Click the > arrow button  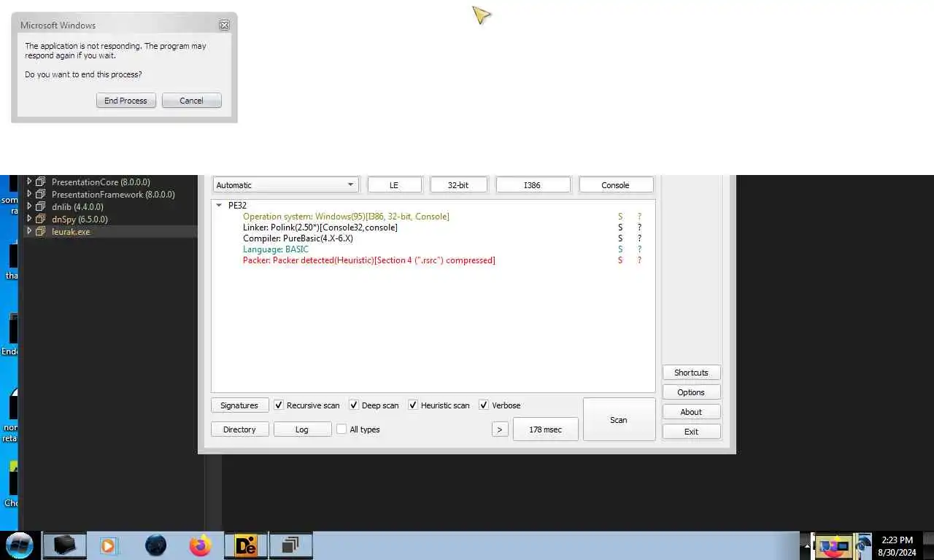499,429
